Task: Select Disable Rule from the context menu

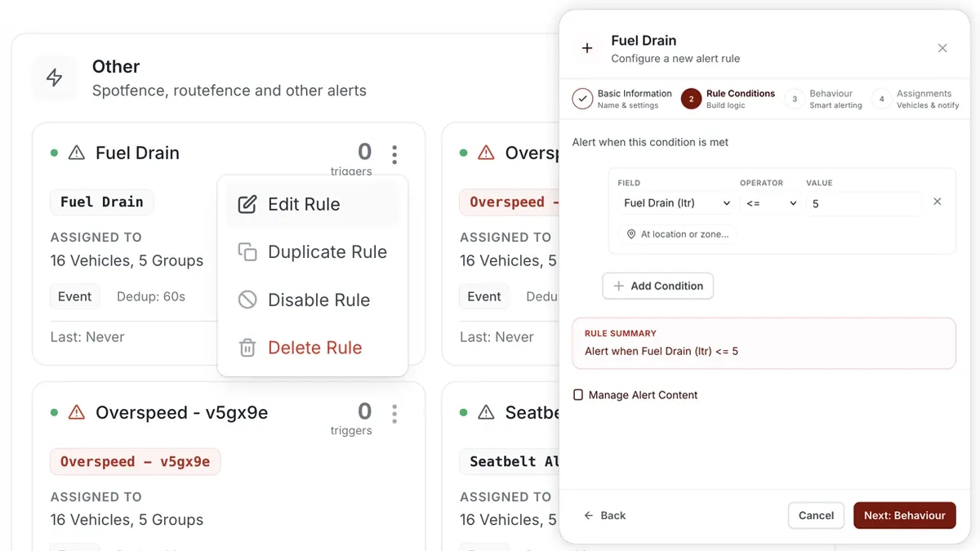Action: [313, 300]
